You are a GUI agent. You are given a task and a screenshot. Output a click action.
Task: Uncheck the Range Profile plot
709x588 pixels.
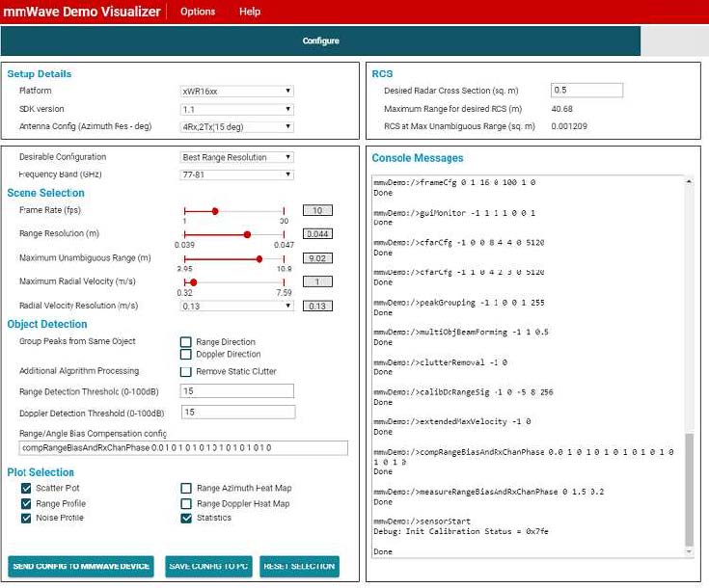point(26,503)
